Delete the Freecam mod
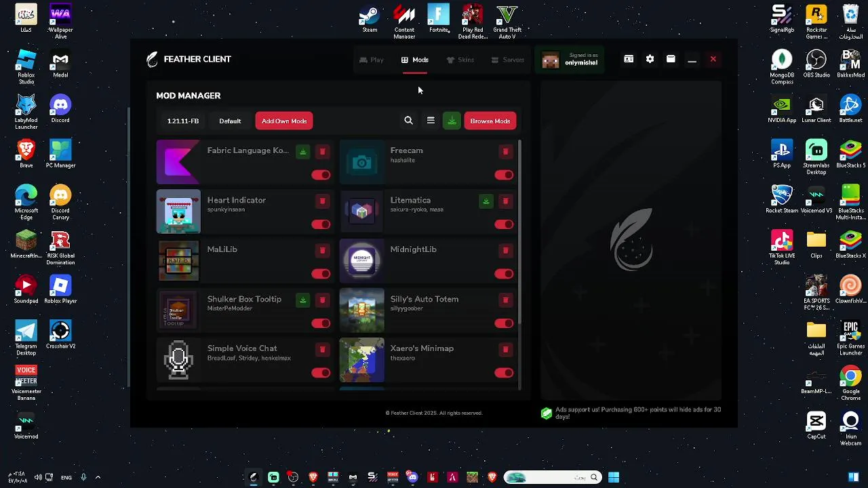 click(x=505, y=152)
